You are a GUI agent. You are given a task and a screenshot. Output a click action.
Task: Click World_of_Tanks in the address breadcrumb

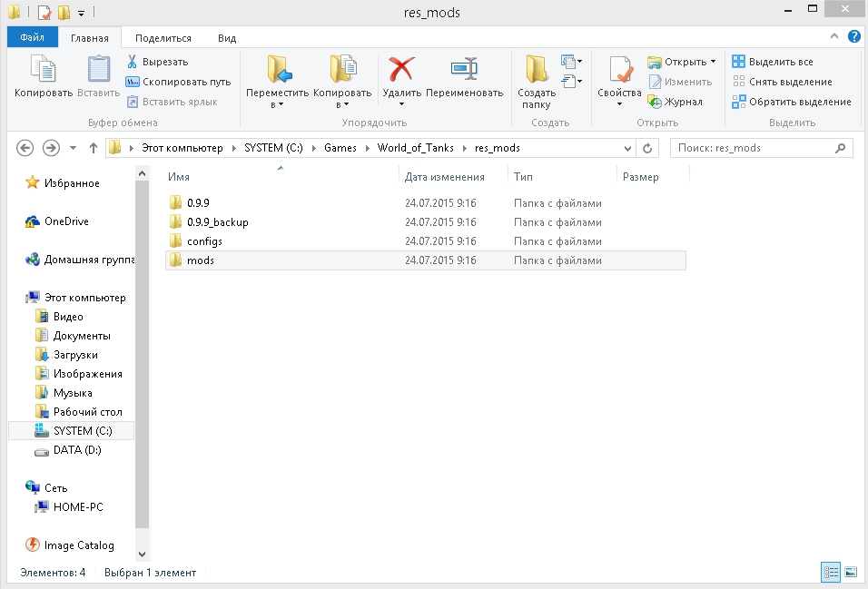click(x=418, y=148)
